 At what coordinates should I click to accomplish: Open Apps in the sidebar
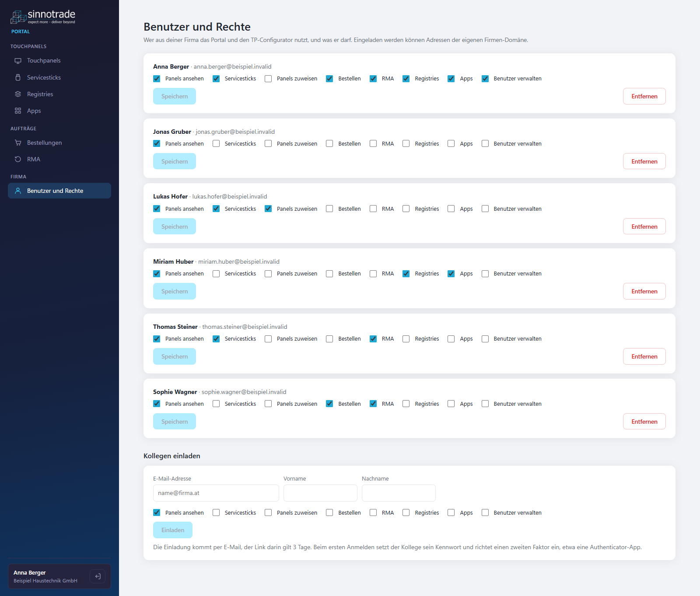[x=59, y=111]
